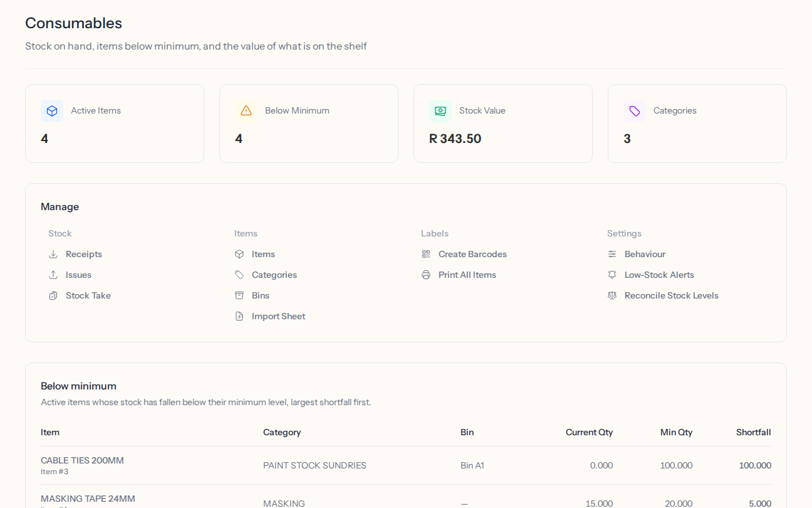Click the Bins archive icon

point(239,295)
